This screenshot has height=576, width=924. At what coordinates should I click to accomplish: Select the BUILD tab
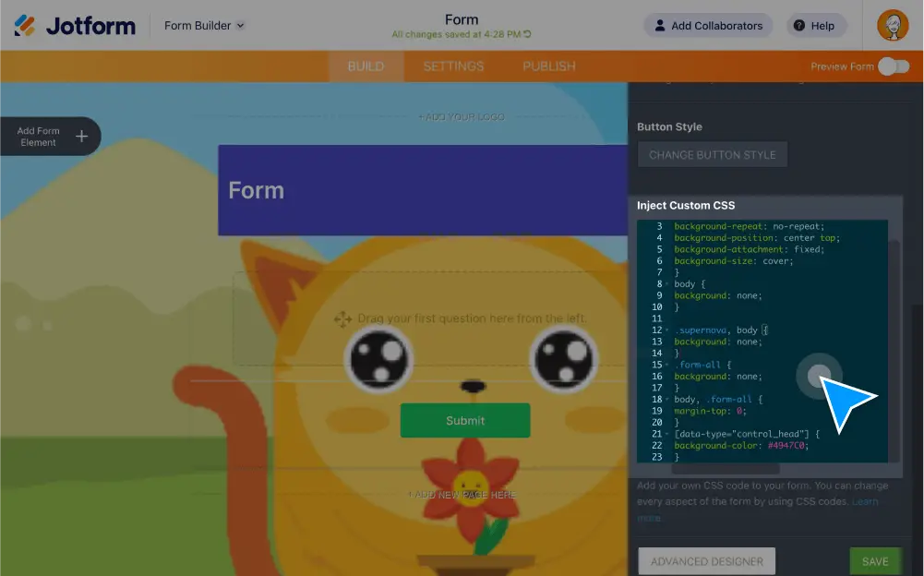click(366, 66)
